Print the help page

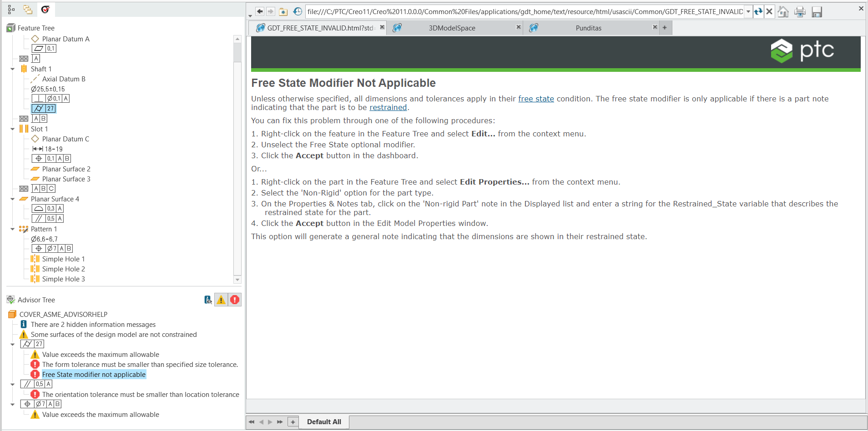(800, 12)
